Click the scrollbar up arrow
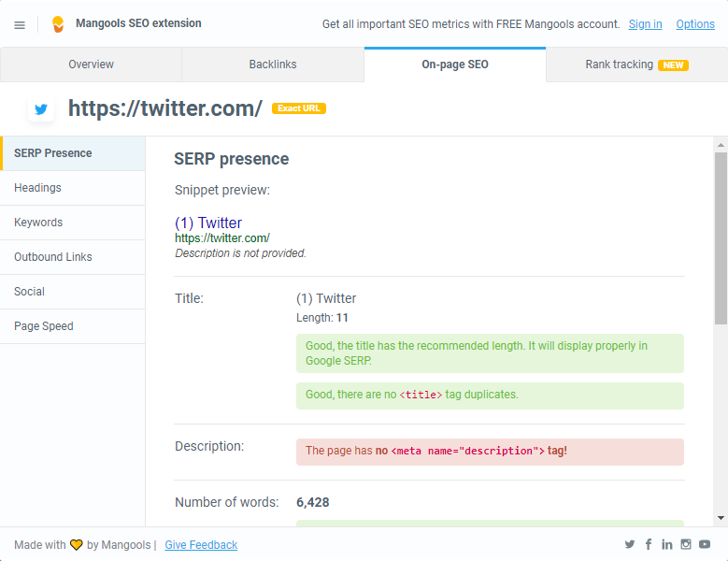 click(x=721, y=145)
